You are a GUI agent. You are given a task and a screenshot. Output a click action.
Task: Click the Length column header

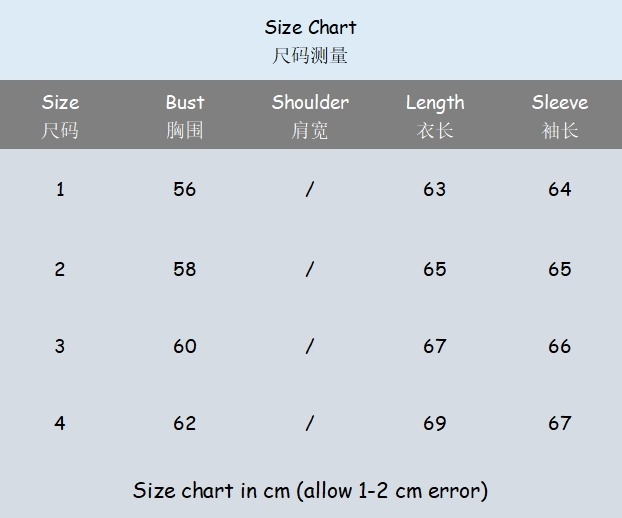[x=435, y=103]
